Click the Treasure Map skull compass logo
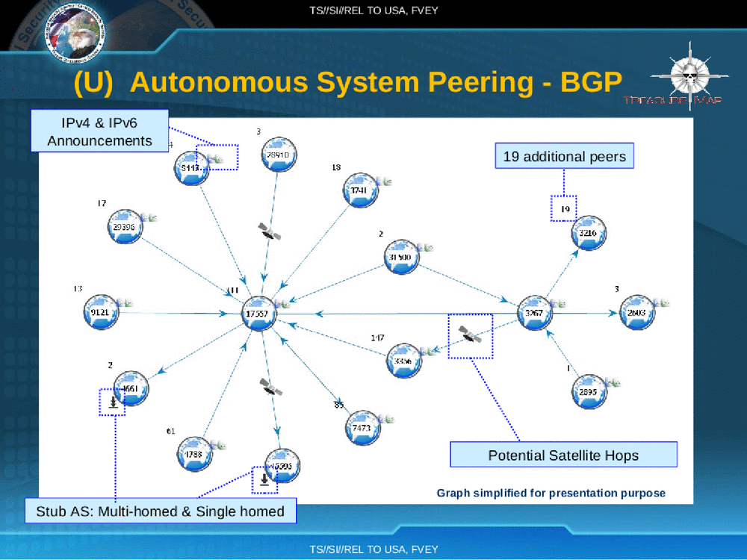747x560 pixels. (689, 75)
